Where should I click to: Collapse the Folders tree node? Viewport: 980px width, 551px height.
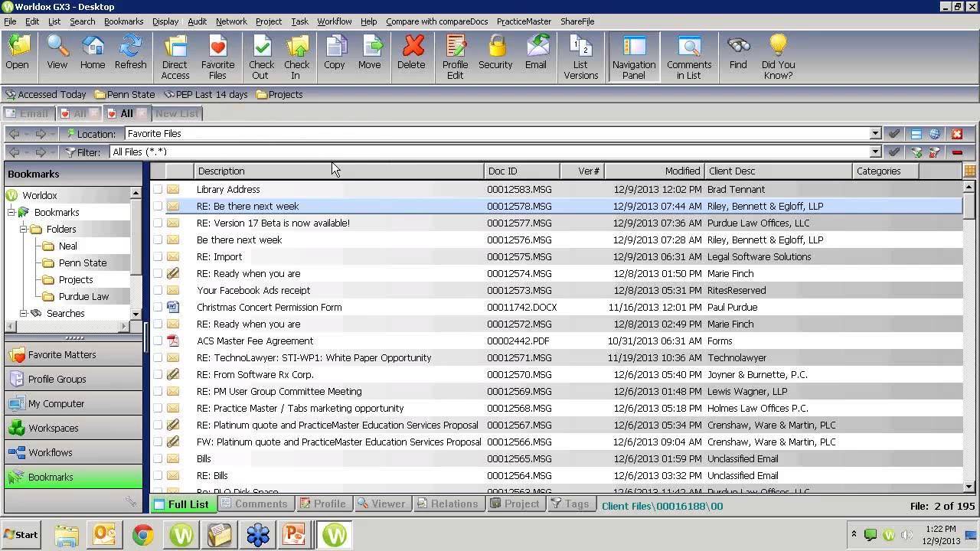click(x=24, y=229)
